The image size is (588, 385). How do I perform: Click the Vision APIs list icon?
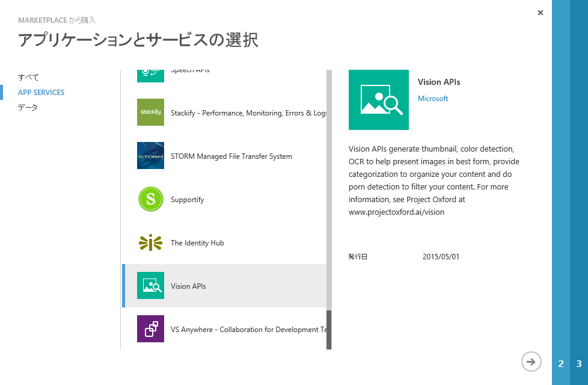point(150,286)
